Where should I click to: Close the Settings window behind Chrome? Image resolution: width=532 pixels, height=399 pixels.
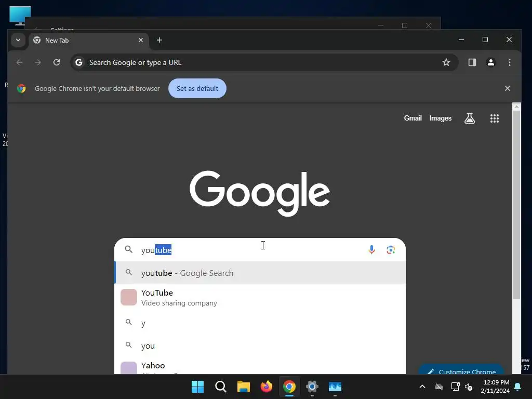pos(429,25)
